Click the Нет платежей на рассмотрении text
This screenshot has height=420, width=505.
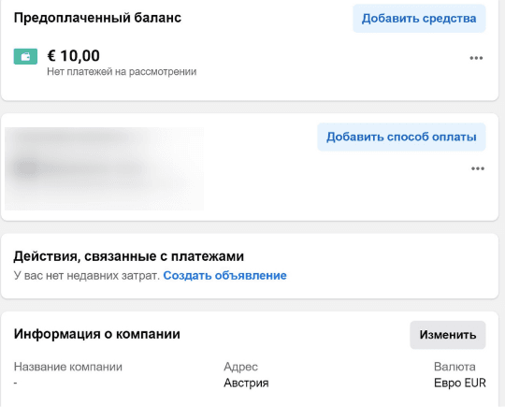click(x=122, y=71)
